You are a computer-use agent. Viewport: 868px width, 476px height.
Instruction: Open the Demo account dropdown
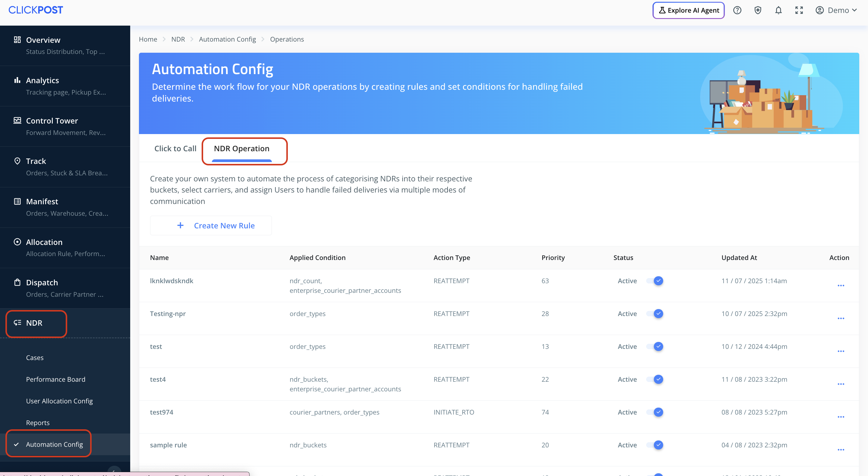tap(836, 11)
